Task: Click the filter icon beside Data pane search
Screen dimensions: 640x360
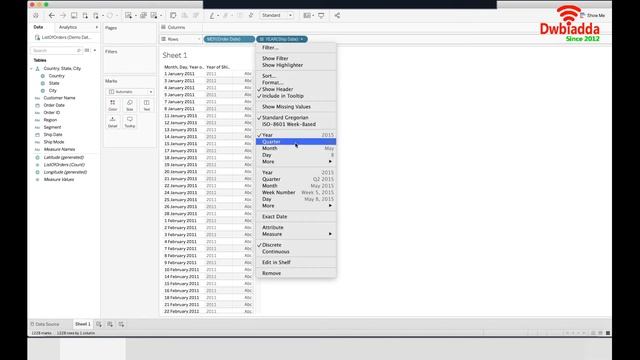Action: tap(79, 50)
